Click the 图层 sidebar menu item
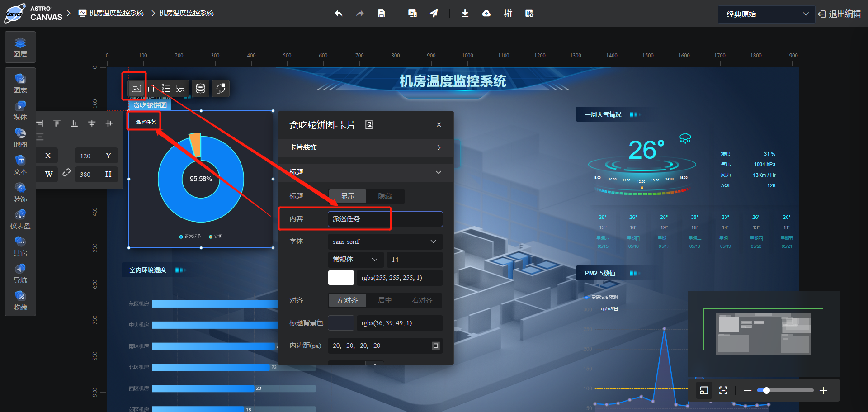This screenshot has height=412, width=868. point(20,47)
